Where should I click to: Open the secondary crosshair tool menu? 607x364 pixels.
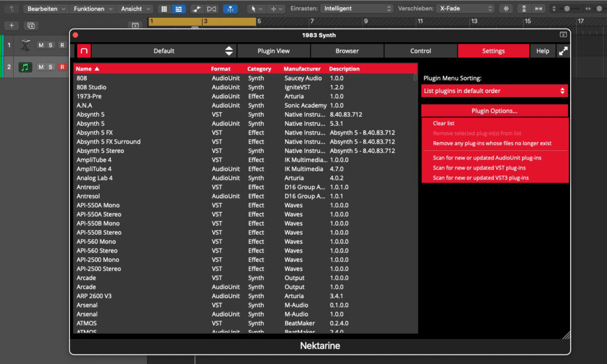[x=276, y=8]
